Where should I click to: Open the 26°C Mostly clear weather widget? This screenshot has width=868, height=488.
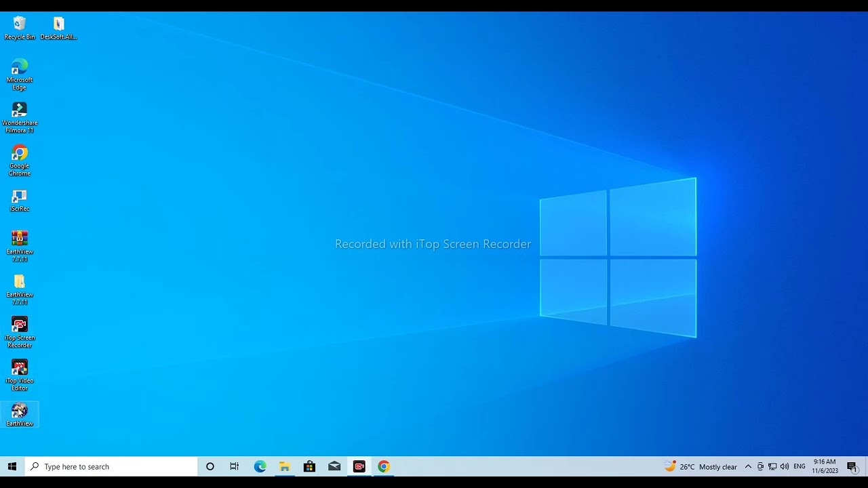(701, 466)
